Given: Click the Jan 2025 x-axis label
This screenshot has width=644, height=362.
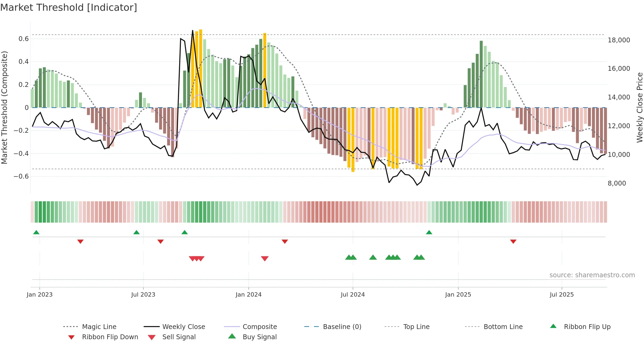Looking at the screenshot, I should pos(458,294).
